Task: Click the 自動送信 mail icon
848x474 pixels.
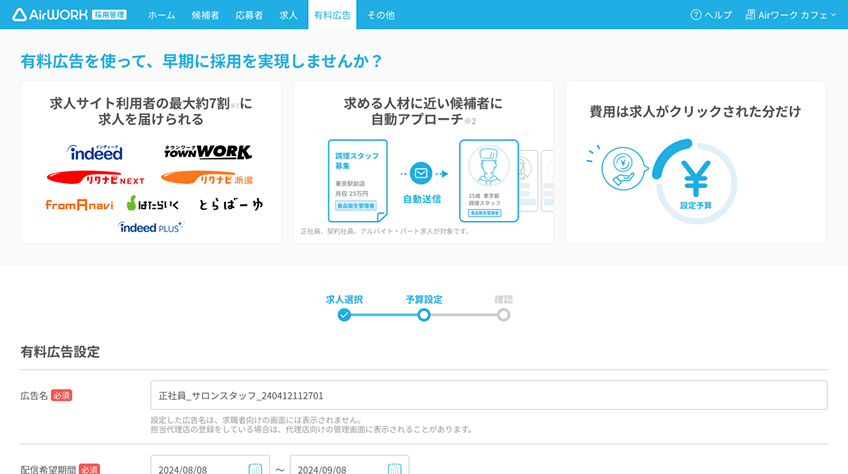Action: pyautogui.click(x=421, y=173)
